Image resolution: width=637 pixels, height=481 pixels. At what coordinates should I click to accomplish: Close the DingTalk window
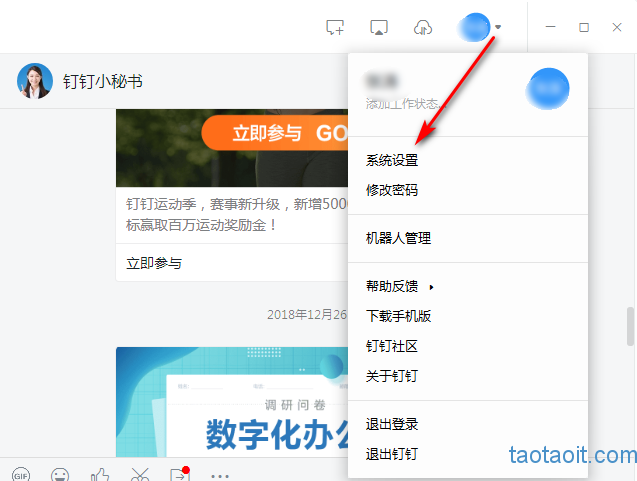(617, 27)
